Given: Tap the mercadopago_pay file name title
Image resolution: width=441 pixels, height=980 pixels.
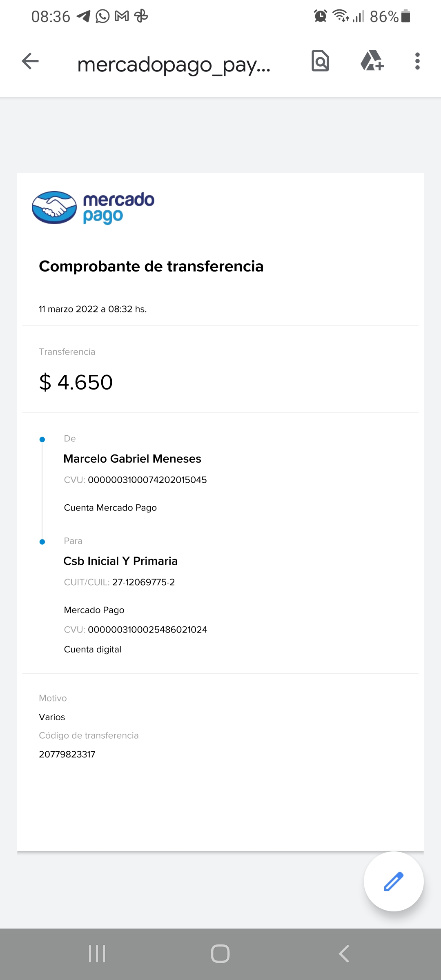Looking at the screenshot, I should click(x=174, y=65).
